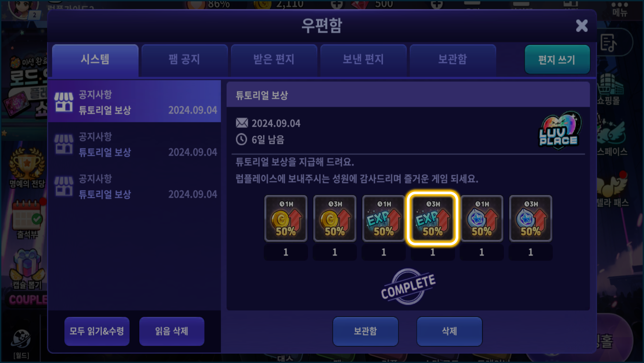Click the 읽음 삭제 button
Viewport: 644px width, 363px height.
(172, 331)
